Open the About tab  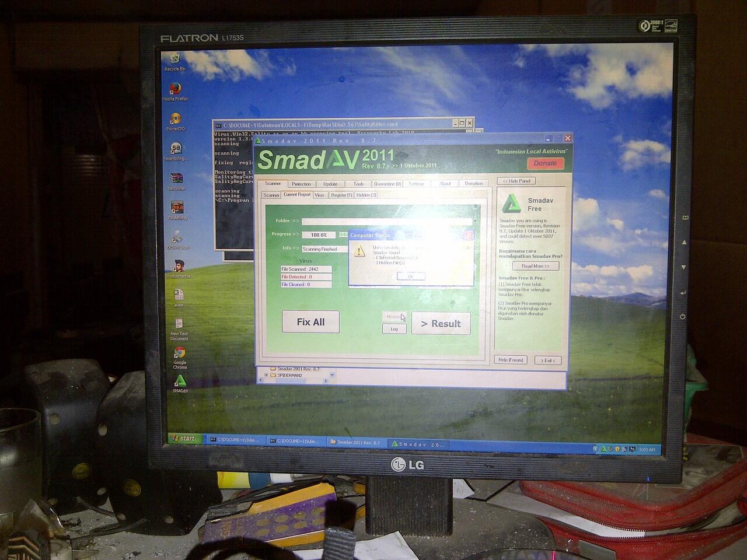click(445, 184)
